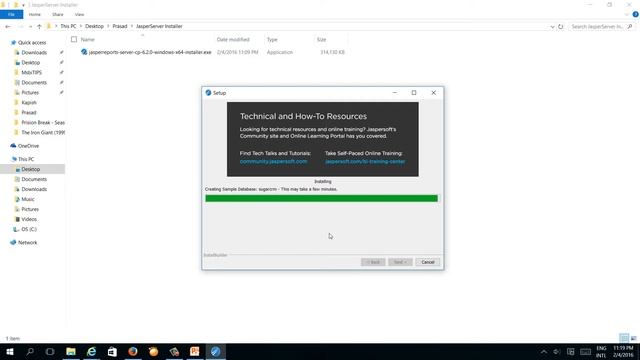The image size is (640, 360).
Task: Click the Search JasperServer Installer field
Action: click(x=601, y=27)
